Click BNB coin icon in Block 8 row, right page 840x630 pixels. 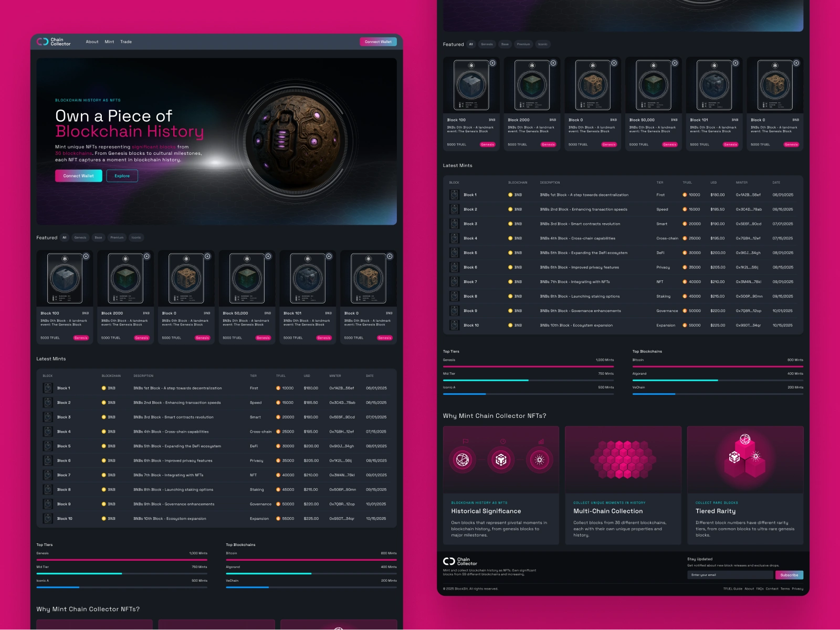click(510, 296)
